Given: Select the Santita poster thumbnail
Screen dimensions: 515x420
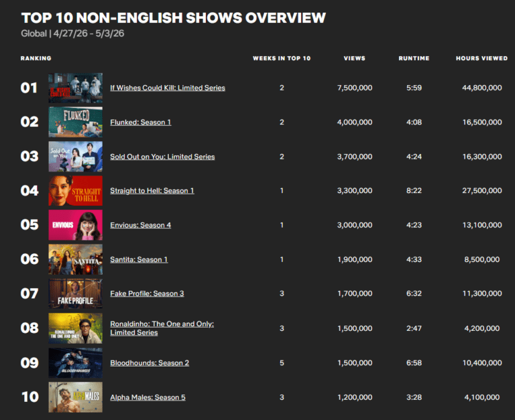Looking at the screenshot, I should pyautogui.click(x=76, y=259).
